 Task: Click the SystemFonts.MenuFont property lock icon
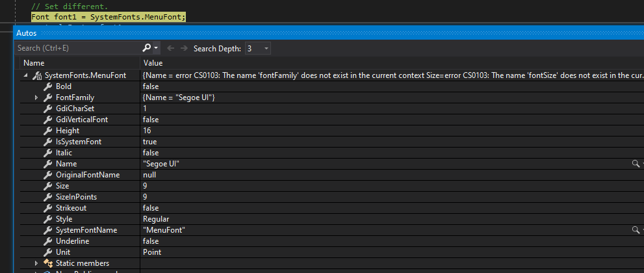(x=37, y=76)
